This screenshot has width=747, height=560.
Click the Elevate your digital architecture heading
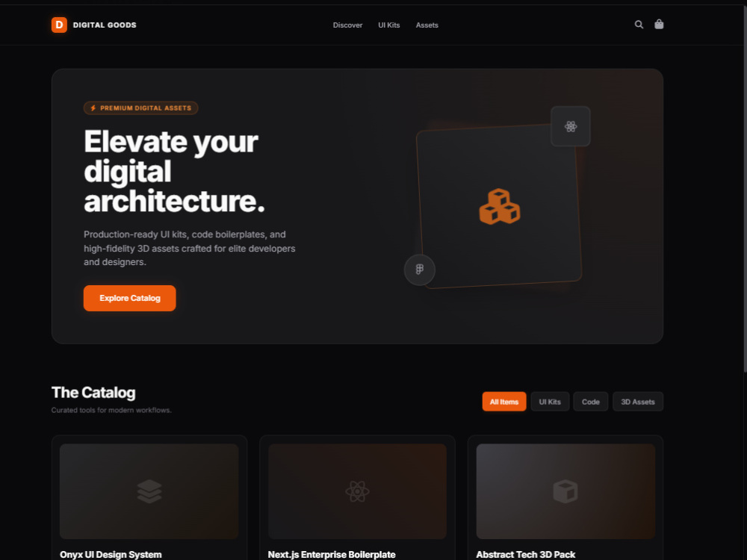pos(174,171)
